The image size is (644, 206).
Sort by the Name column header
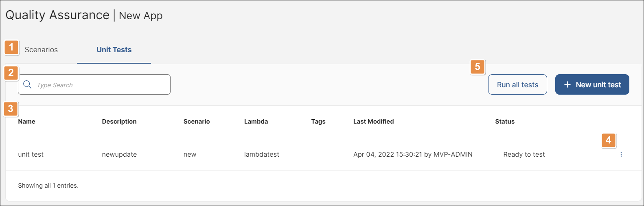click(x=26, y=122)
